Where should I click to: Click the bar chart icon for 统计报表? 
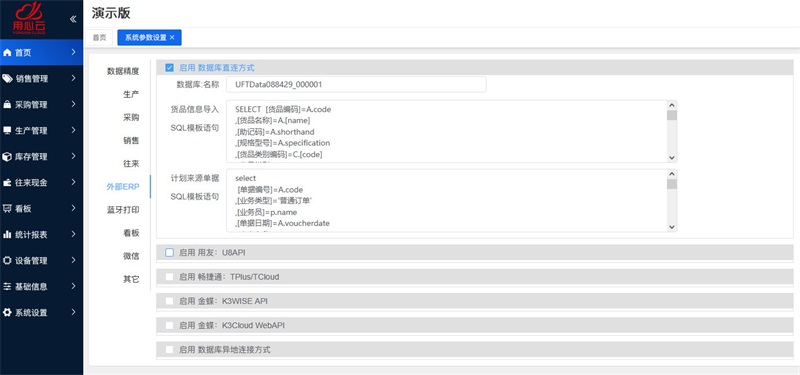[x=7, y=234]
